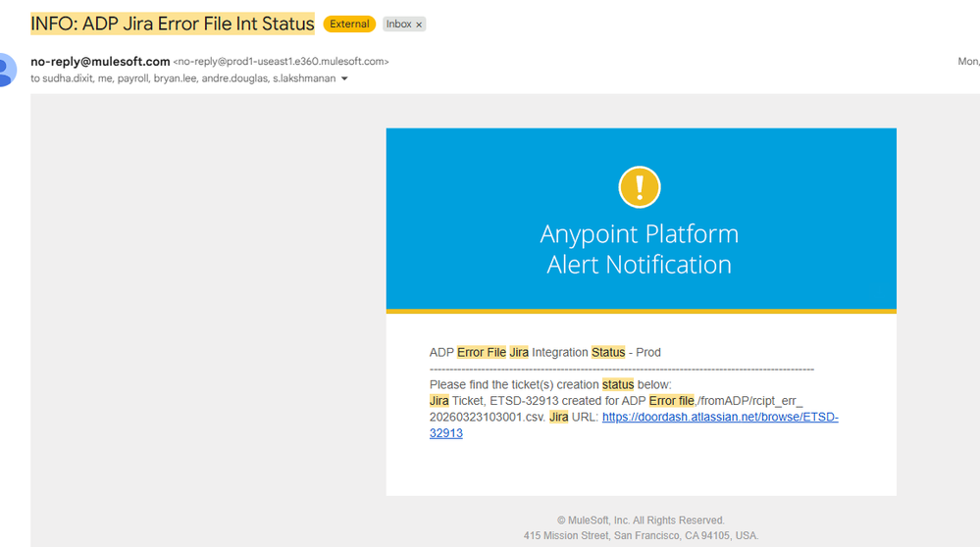Click the file name '20260323103001.csv.'
The height and width of the screenshot is (547, 980).
[488, 418]
